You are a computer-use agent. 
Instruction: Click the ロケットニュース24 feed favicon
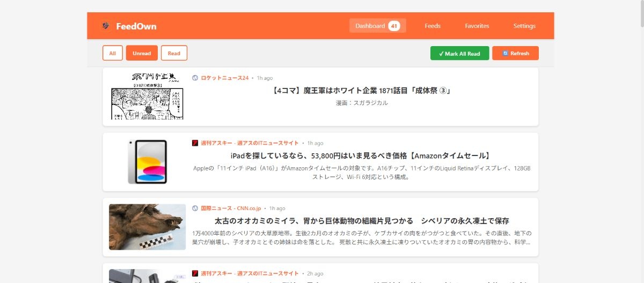coord(195,78)
